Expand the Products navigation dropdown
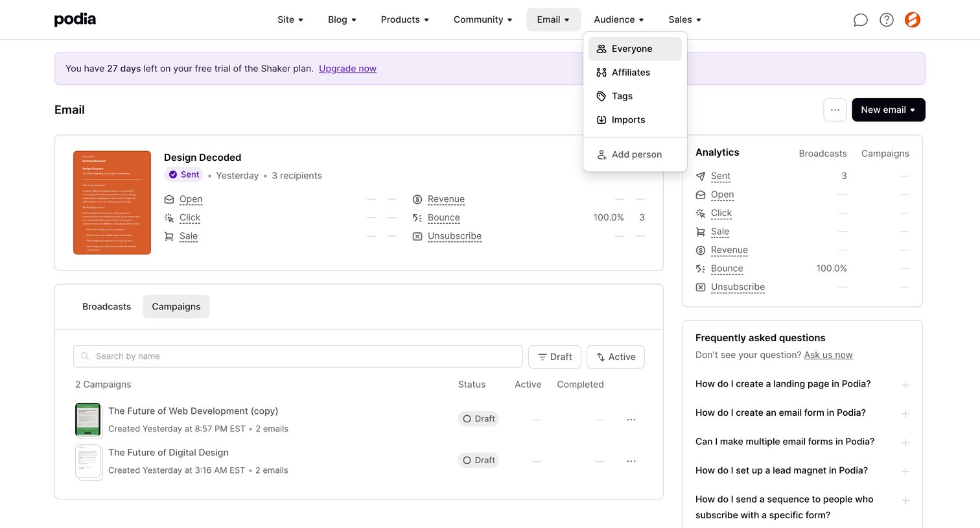The height and width of the screenshot is (528, 980). click(x=405, y=19)
